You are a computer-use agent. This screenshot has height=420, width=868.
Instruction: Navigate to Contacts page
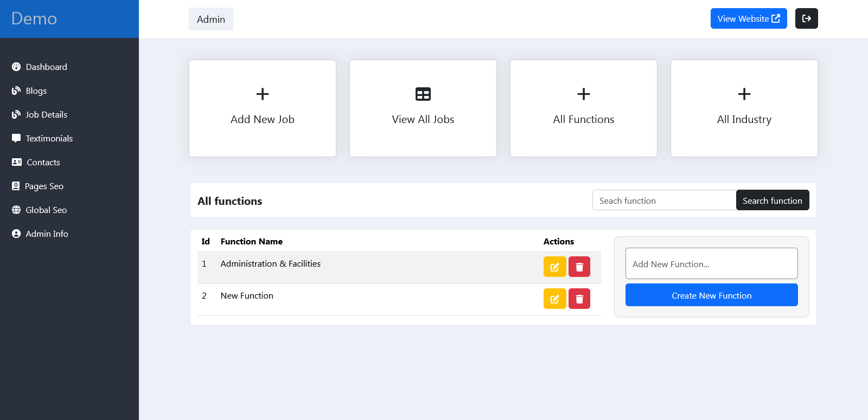(x=43, y=163)
